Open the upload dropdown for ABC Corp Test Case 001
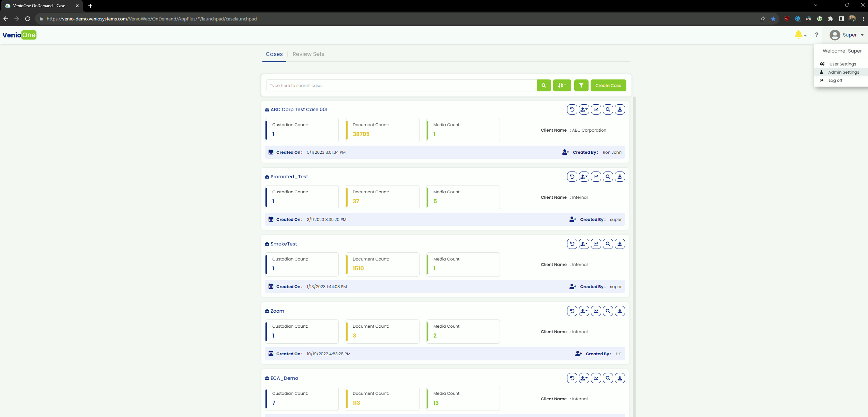The height and width of the screenshot is (417, 868). (x=584, y=109)
